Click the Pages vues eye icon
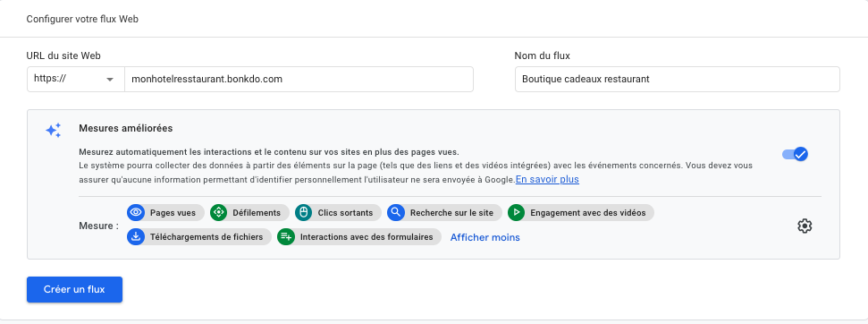The image size is (868, 324). (136, 213)
